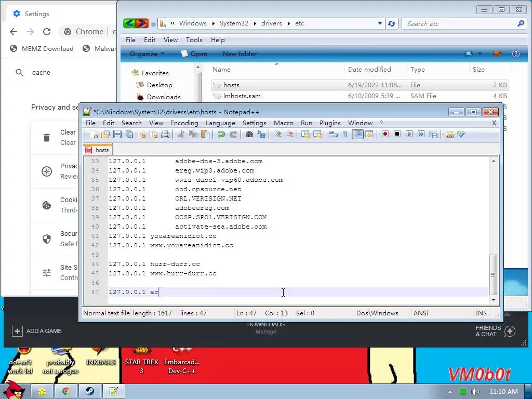
Task: Open the Macro menu
Action: pos(283,123)
